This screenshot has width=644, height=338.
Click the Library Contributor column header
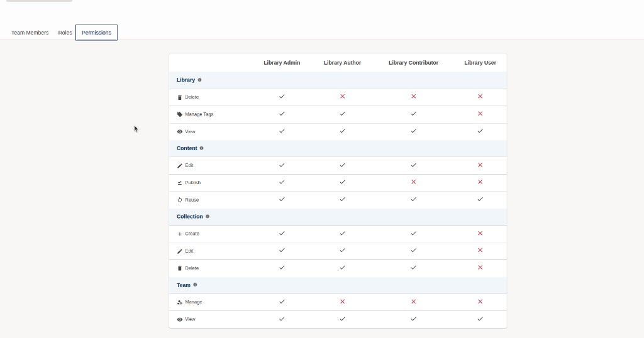[413, 63]
